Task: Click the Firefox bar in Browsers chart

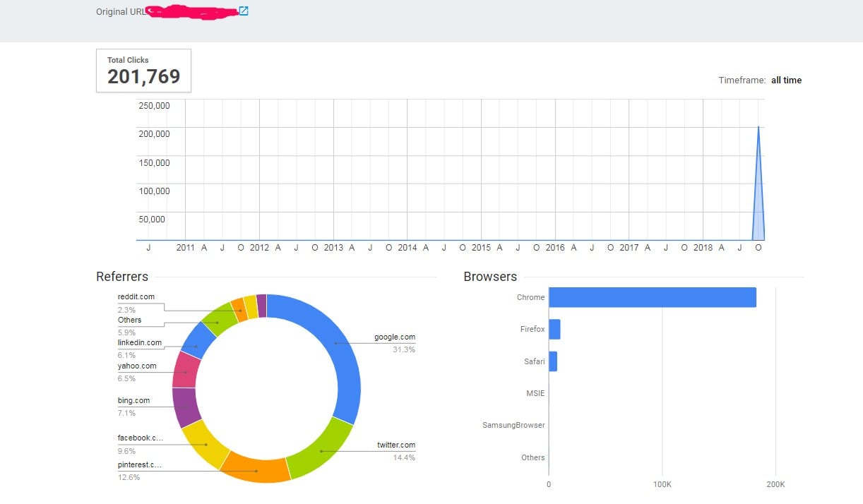Action: (x=554, y=329)
